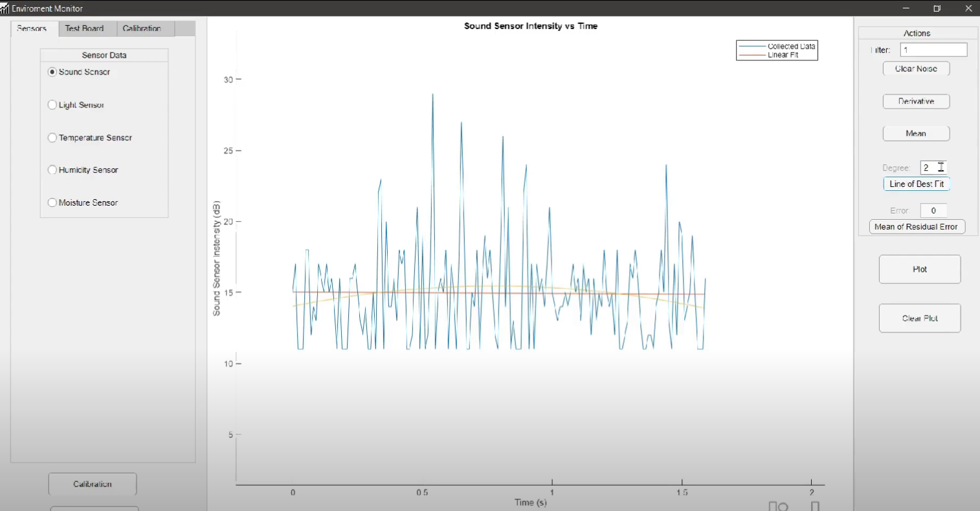The width and height of the screenshot is (980, 511).
Task: Pick the Humidity Sensor option
Action: coord(52,170)
